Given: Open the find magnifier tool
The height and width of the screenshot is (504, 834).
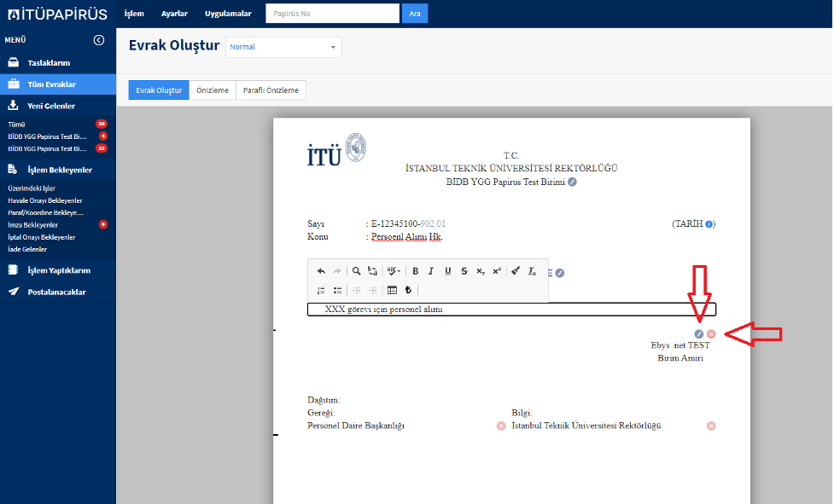Looking at the screenshot, I should click(x=356, y=271).
